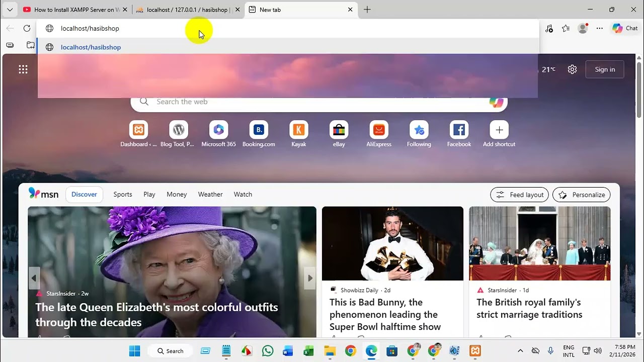Viewport: 644px width, 362px height.
Task: Open XAMPP control panel from taskbar
Action: [x=475, y=350]
